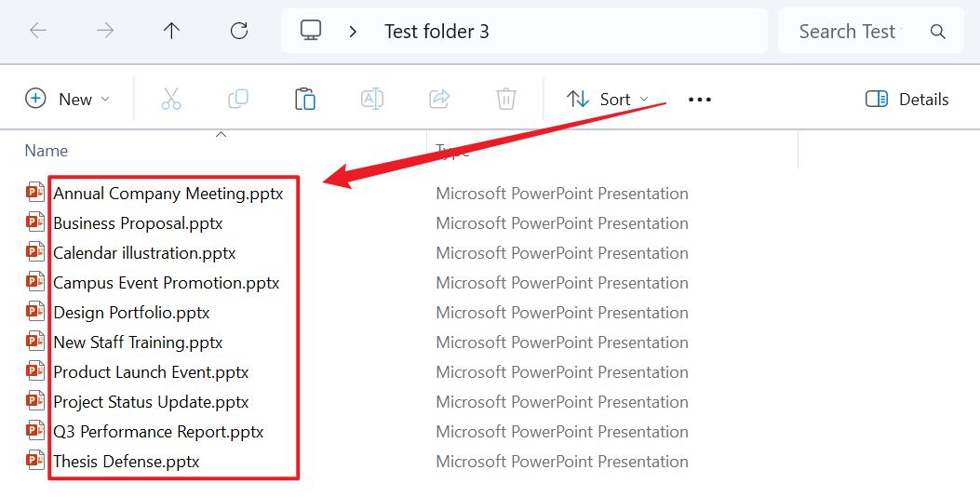Click the Share icon in toolbar
The width and height of the screenshot is (980, 497).
(439, 99)
